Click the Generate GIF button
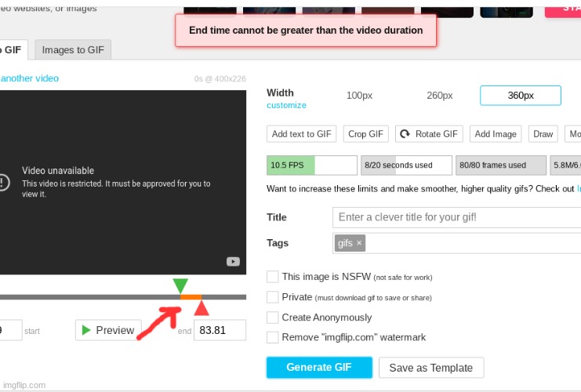 click(318, 367)
